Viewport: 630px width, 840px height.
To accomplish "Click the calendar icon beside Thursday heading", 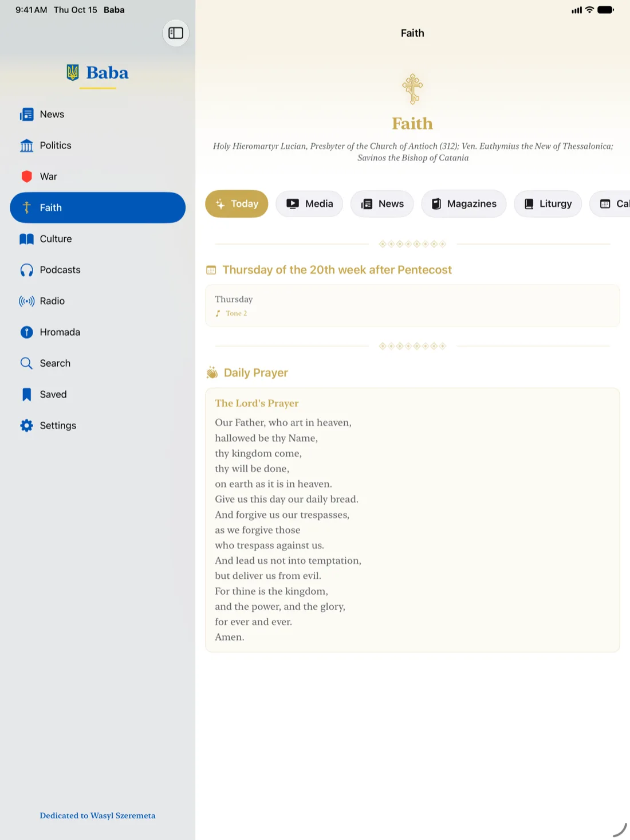I will click(211, 270).
